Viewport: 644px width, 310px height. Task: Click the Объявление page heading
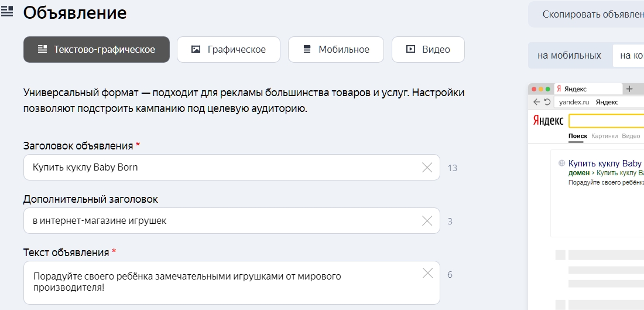(x=75, y=13)
